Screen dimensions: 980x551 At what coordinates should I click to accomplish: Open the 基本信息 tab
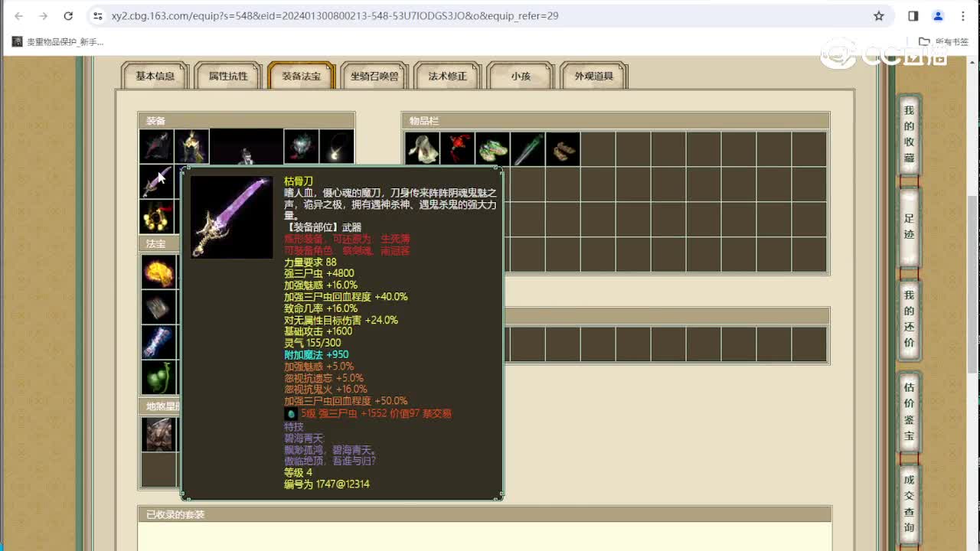click(x=155, y=76)
